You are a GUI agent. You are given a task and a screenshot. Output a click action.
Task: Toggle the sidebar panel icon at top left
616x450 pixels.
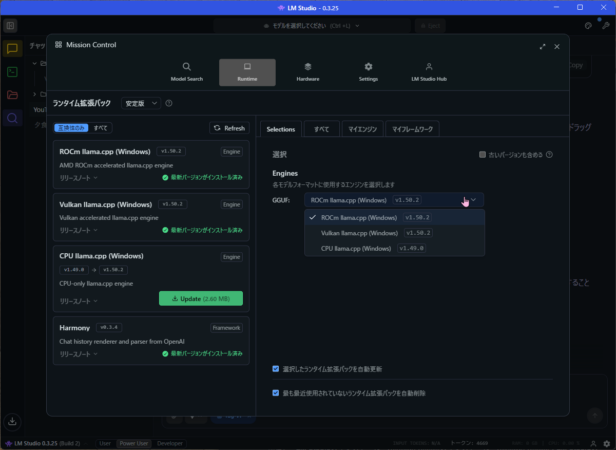pyautogui.click(x=11, y=26)
